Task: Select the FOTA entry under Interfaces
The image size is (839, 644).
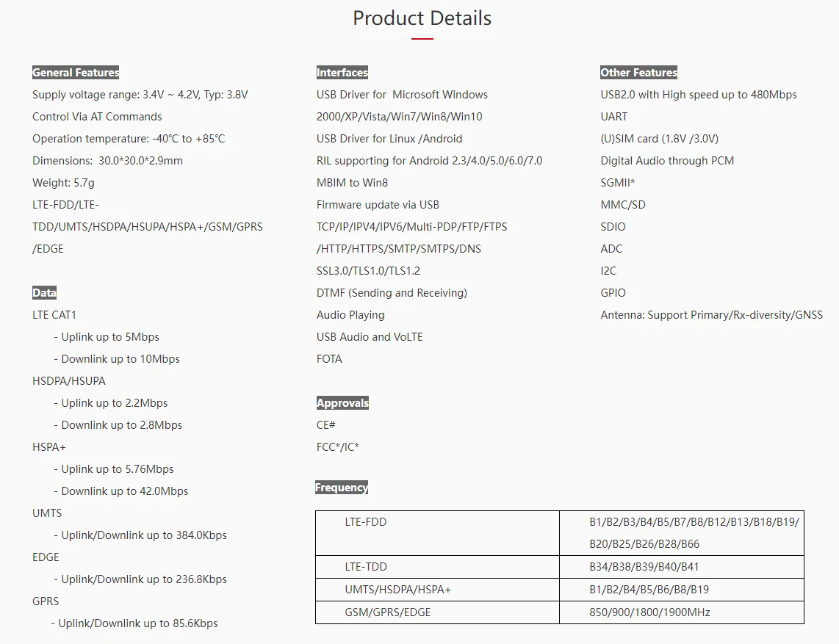Action: (329, 359)
